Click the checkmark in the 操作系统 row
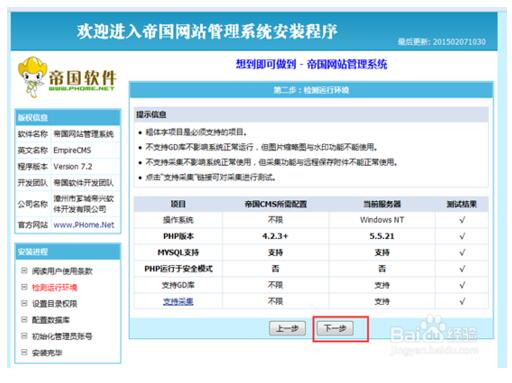This screenshot has width=512, height=383. point(462,220)
